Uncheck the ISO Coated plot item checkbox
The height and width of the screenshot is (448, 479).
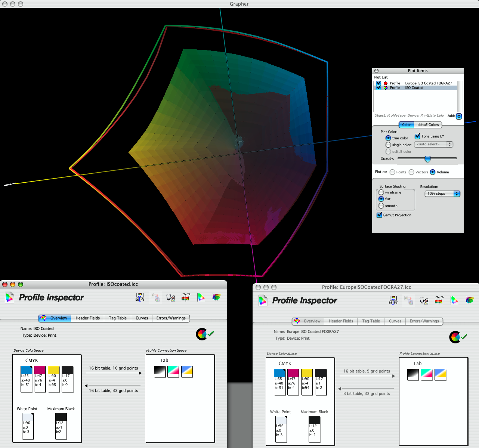pyautogui.click(x=378, y=88)
